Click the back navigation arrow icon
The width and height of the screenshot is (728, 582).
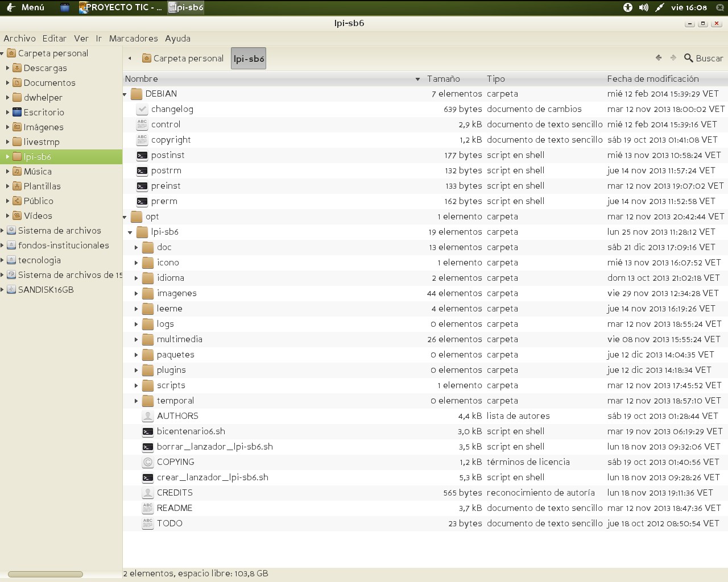[x=659, y=58]
